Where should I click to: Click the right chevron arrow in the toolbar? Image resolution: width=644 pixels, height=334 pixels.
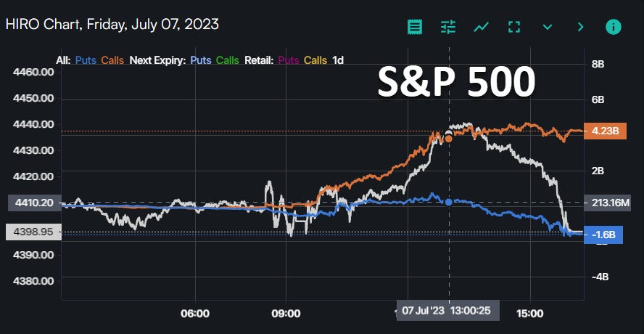pyautogui.click(x=580, y=27)
